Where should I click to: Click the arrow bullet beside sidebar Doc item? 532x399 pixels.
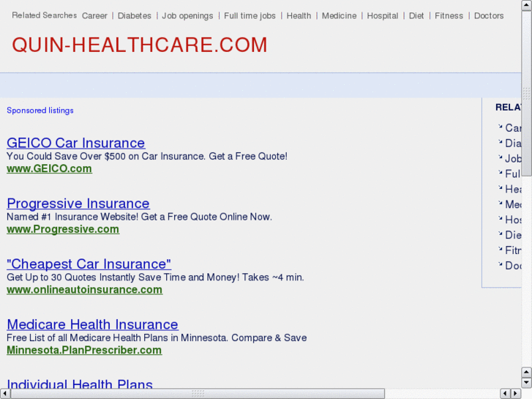pos(500,264)
